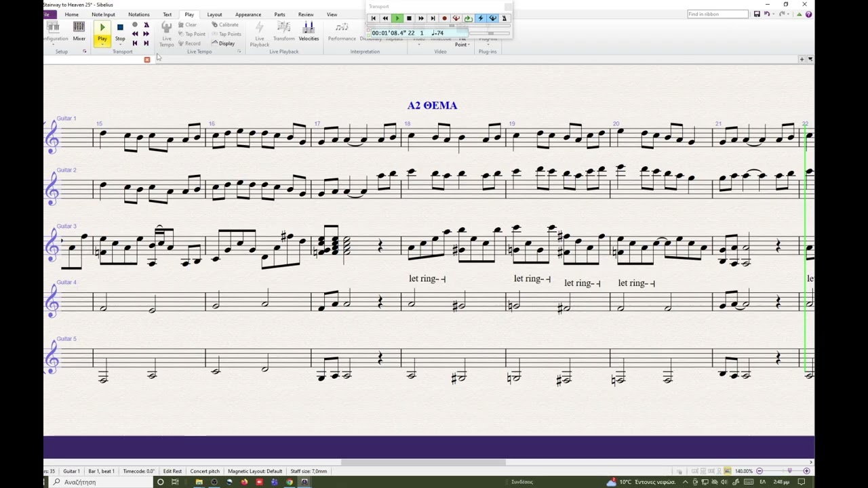Click Clear in Live Tempo group
This screenshot has height=488, width=868.
(x=187, y=25)
